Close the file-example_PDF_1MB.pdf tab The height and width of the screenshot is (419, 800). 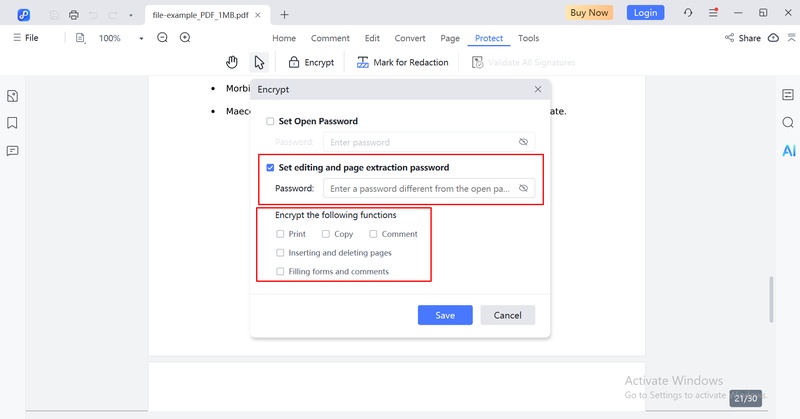[258, 15]
